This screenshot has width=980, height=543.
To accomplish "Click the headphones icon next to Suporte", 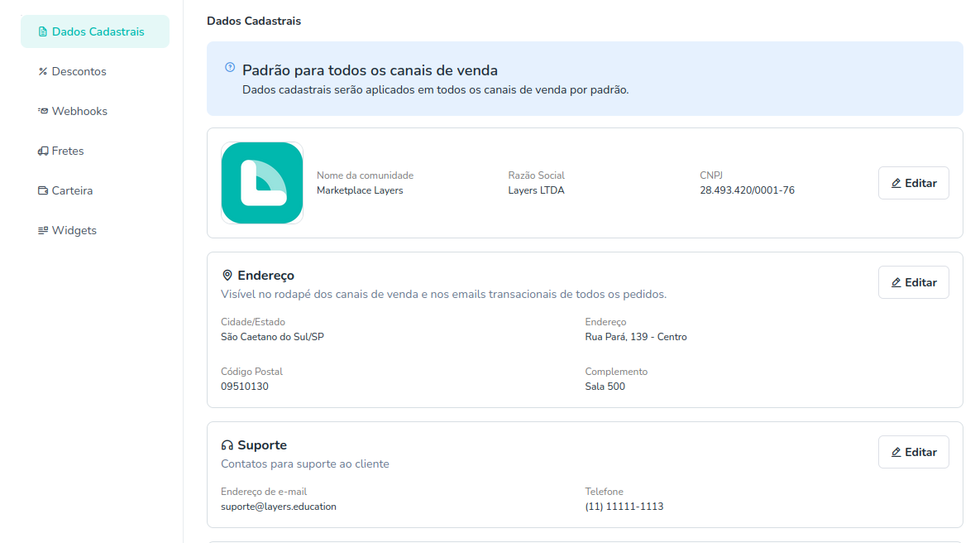I will coord(227,444).
